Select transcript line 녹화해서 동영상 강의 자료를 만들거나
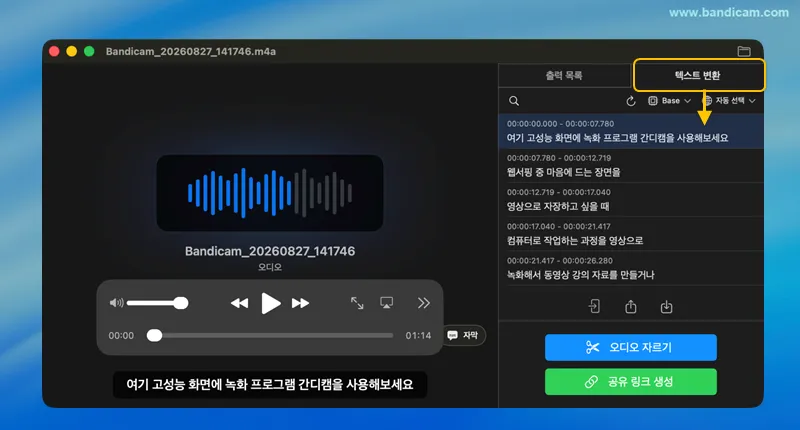The width and height of the screenshot is (800, 430). pyautogui.click(x=631, y=268)
